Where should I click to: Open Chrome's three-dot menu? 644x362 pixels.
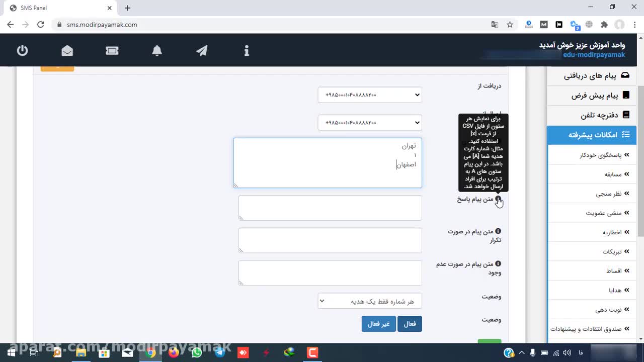click(634, 25)
